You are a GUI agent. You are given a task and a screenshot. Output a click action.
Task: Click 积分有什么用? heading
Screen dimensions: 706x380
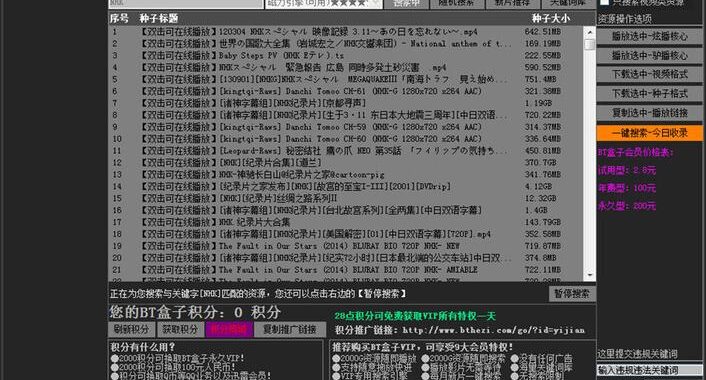[143, 347]
